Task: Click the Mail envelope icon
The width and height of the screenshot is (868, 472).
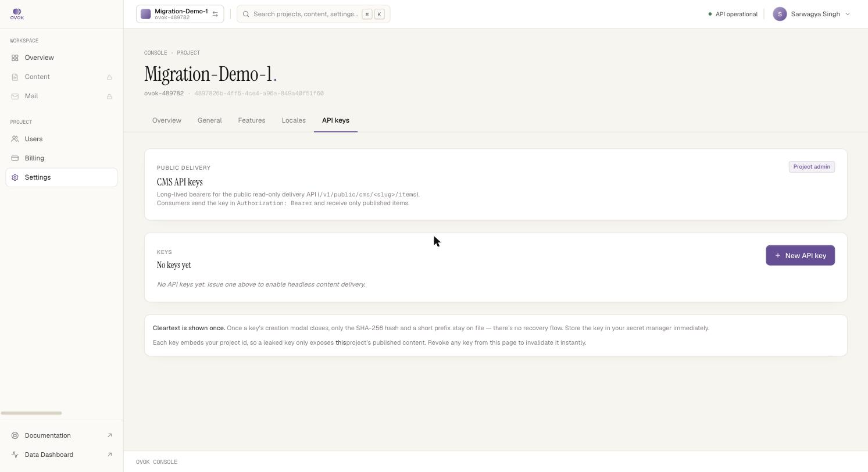Action: 15,96
